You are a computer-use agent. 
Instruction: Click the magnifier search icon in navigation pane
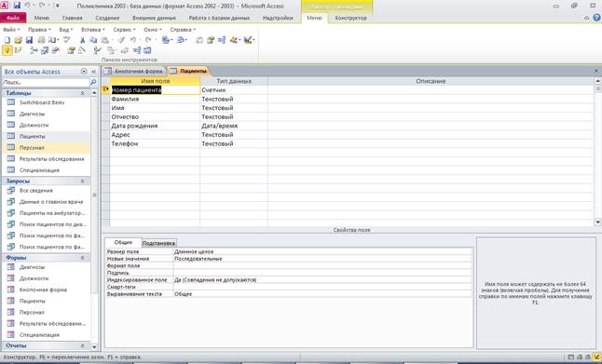click(x=93, y=82)
